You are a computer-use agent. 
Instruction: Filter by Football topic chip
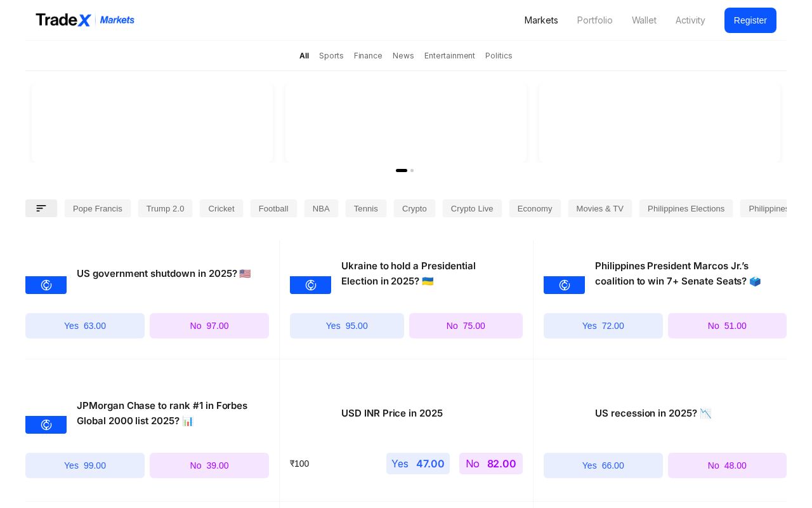coord(273,208)
